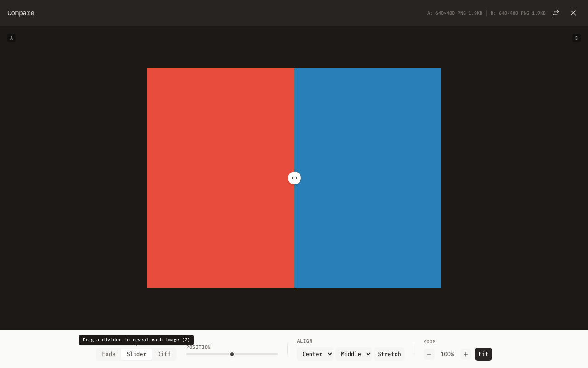Open the Center horizontal align dropdown
The height and width of the screenshot is (368, 588).
316,354
